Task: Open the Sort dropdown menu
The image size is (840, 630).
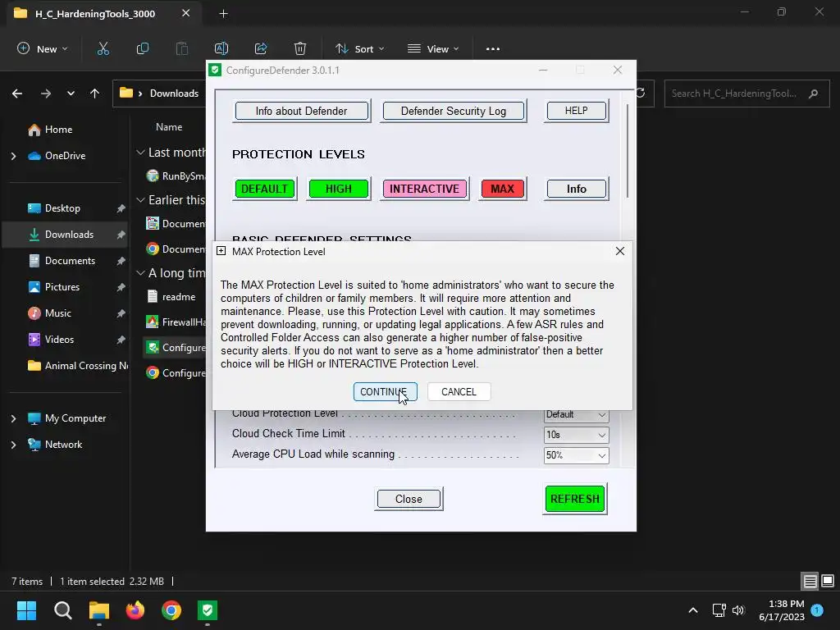Action: (x=359, y=48)
